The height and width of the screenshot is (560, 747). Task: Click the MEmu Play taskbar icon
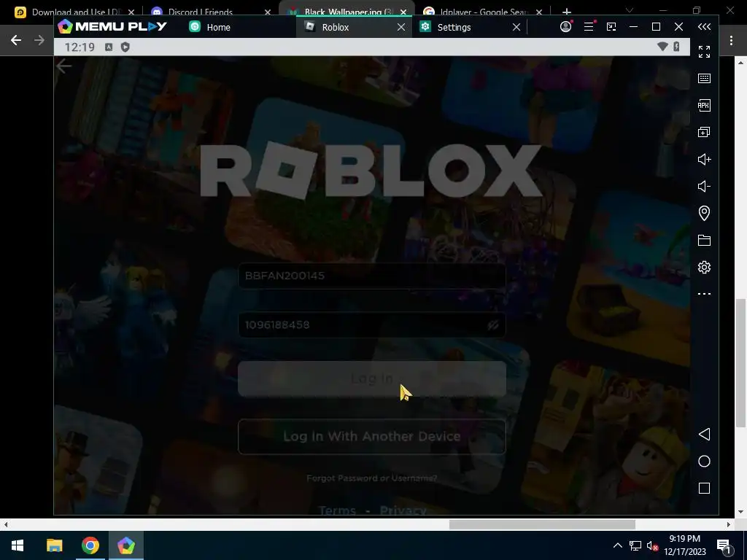pos(125,545)
